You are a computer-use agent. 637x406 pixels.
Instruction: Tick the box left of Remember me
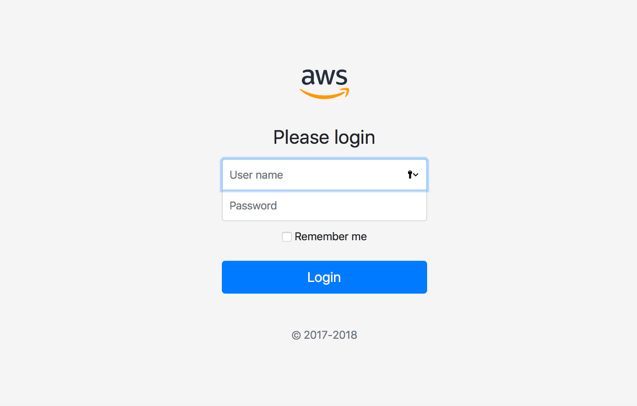click(287, 237)
